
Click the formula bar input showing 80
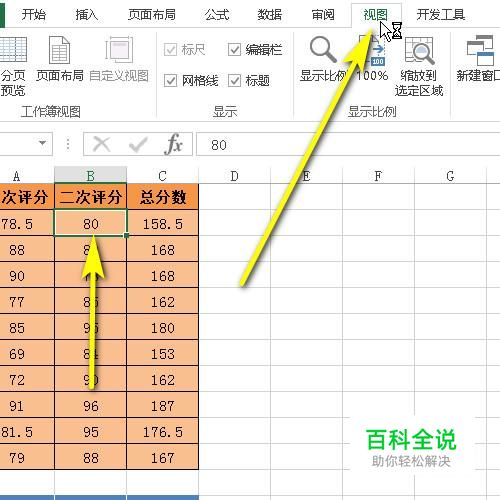(x=348, y=144)
